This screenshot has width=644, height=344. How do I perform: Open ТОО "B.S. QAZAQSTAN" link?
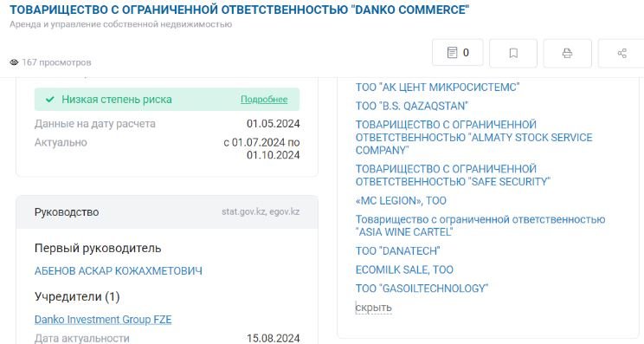pos(412,106)
